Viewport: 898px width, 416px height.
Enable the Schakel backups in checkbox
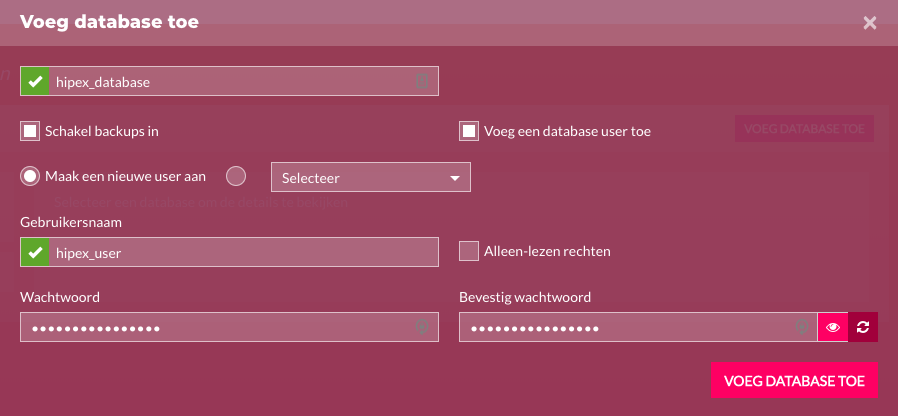(30, 131)
